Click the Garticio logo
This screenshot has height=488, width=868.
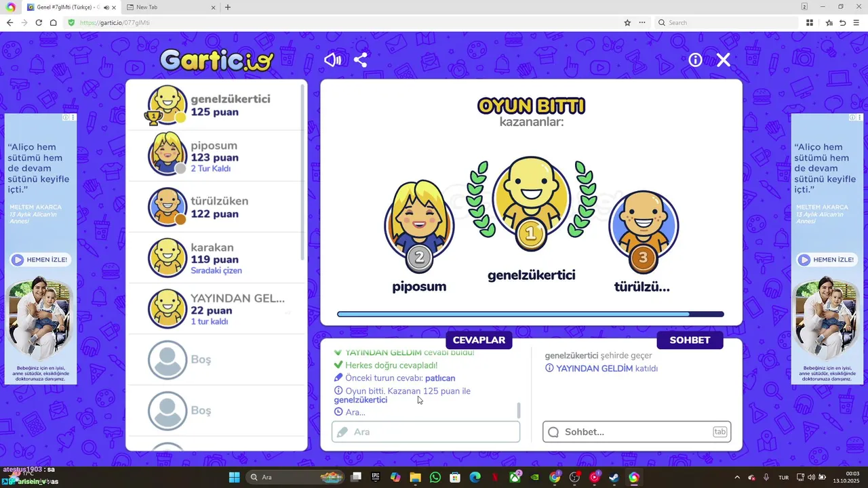217,60
